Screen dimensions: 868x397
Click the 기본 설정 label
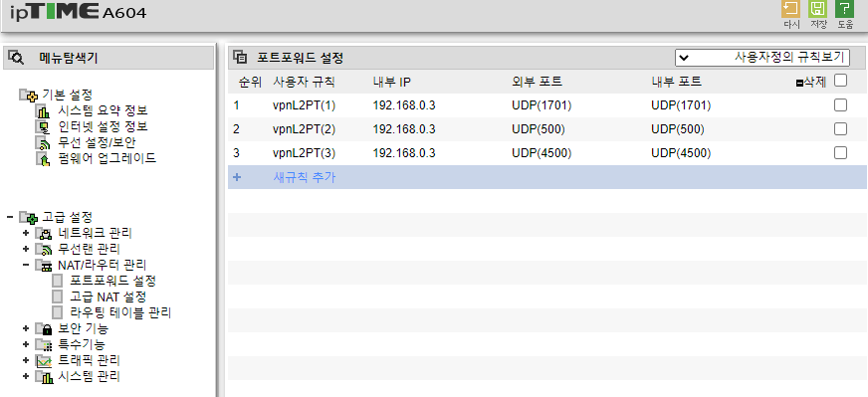67,95
